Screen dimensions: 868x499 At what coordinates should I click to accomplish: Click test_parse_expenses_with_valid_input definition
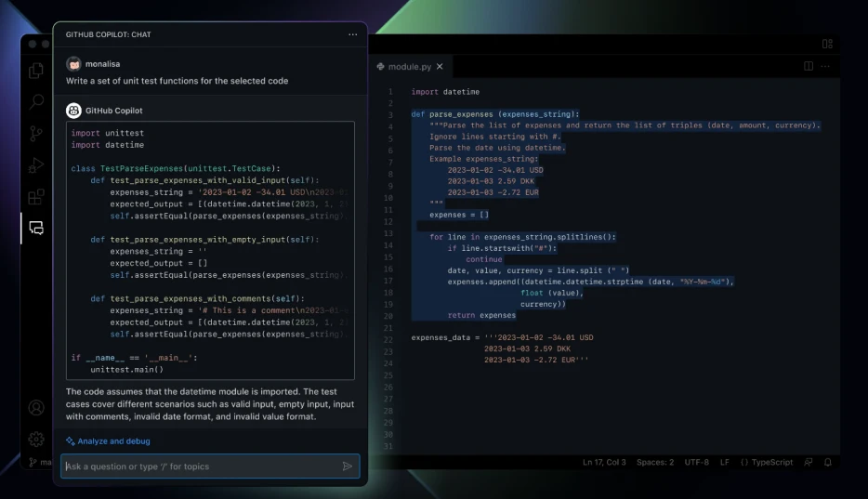click(204, 180)
